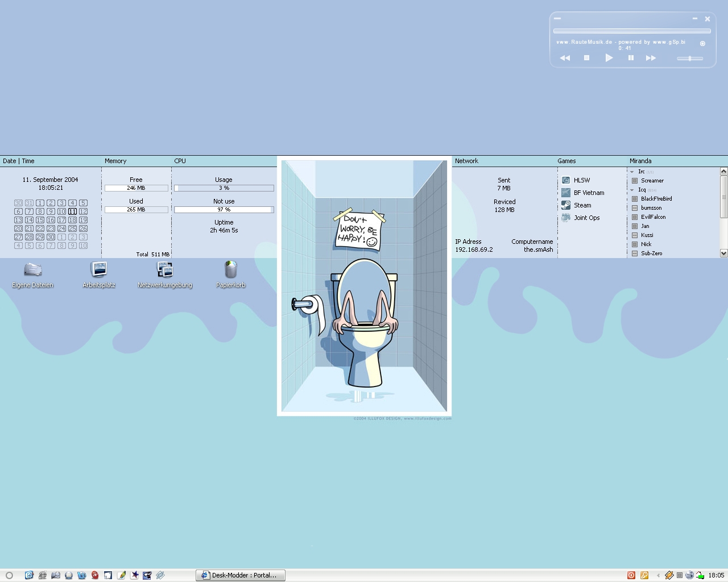The image size is (728, 582).
Task: Click the round start button on the taskbar
Action: pos(9,575)
